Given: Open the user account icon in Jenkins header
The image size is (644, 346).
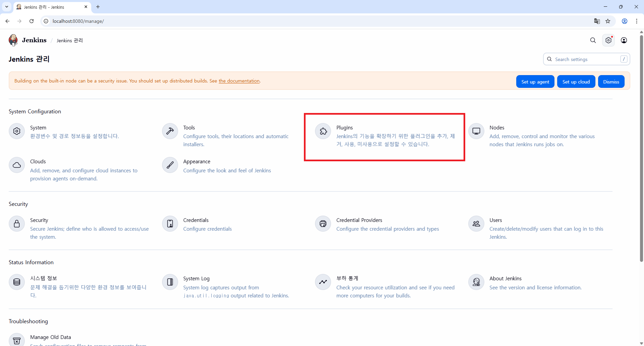Looking at the screenshot, I should (624, 40).
